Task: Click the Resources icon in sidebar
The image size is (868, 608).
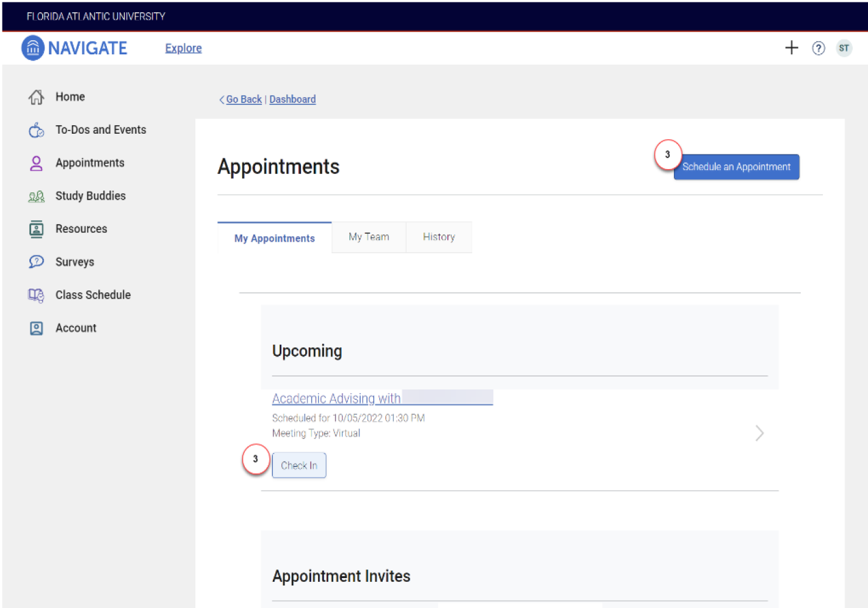Action: point(36,229)
